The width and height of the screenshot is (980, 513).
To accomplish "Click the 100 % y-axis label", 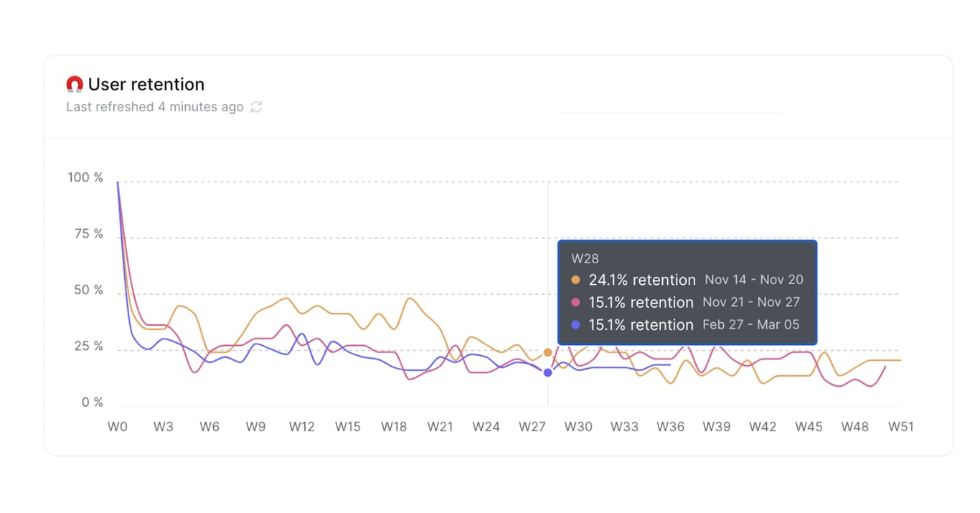I will coord(85,178).
